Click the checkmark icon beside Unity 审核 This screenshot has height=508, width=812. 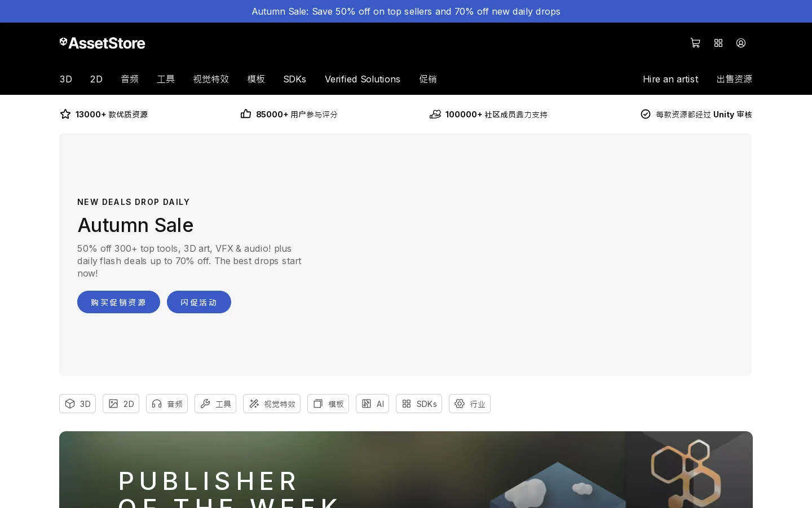(646, 114)
